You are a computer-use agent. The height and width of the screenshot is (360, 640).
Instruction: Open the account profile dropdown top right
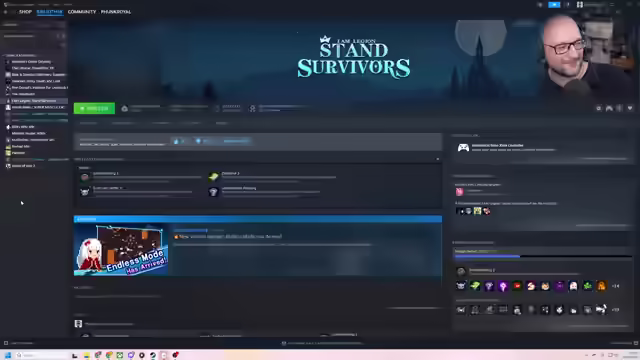pyautogui.click(x=591, y=4)
